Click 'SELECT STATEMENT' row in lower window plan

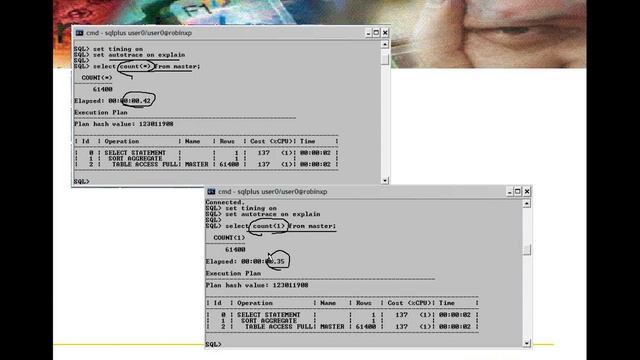coord(342,315)
